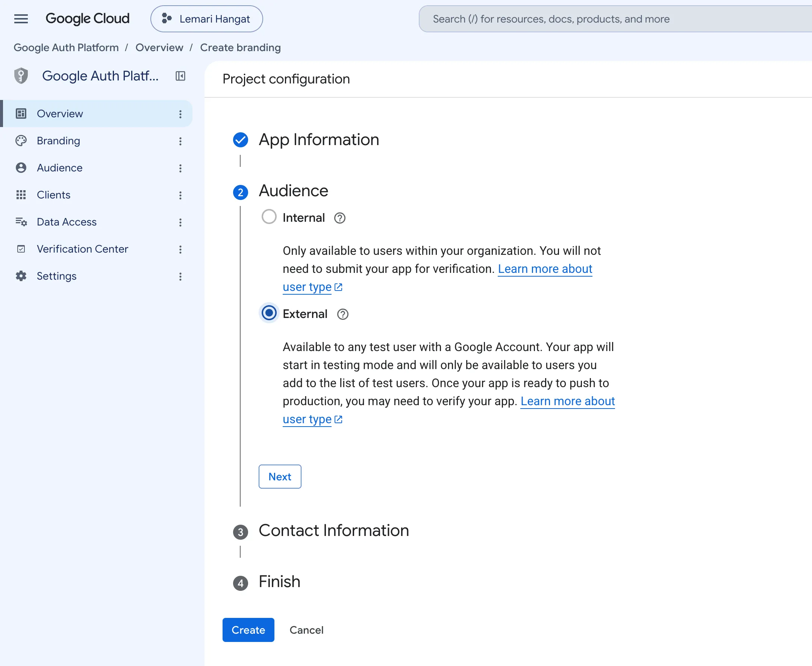This screenshot has width=812, height=666.
Task: Open more options for Settings
Action: point(180,276)
